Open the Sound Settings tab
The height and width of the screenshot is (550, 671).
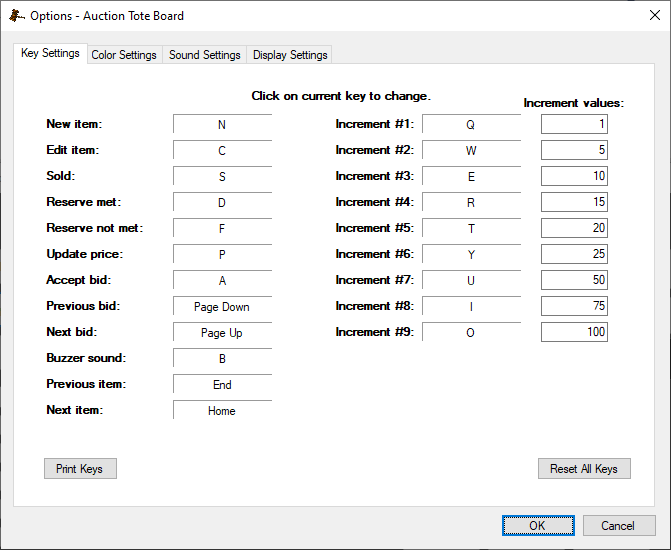tap(204, 55)
